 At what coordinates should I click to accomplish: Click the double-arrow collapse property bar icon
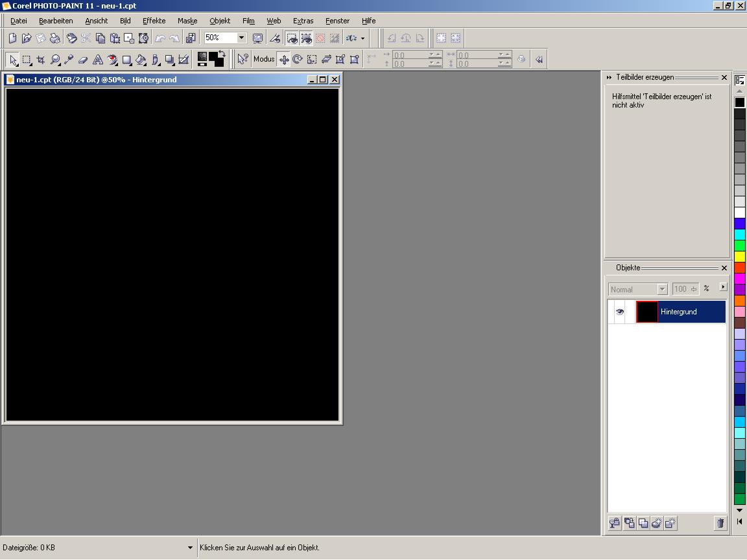pos(539,60)
